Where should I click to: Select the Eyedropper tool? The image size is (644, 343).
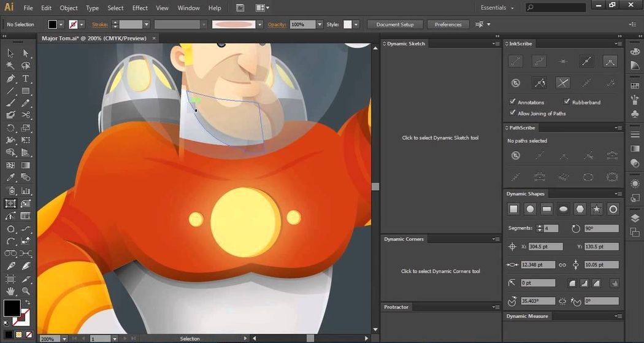pyautogui.click(x=10, y=177)
